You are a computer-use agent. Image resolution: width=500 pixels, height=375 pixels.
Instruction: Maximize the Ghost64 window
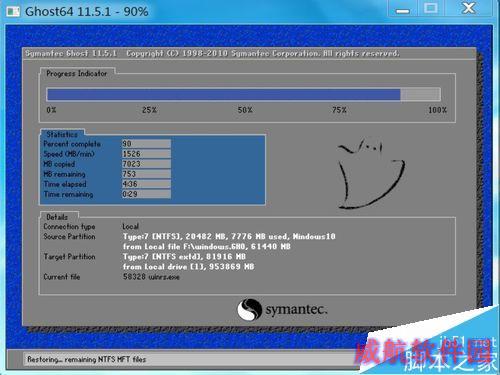(x=431, y=9)
